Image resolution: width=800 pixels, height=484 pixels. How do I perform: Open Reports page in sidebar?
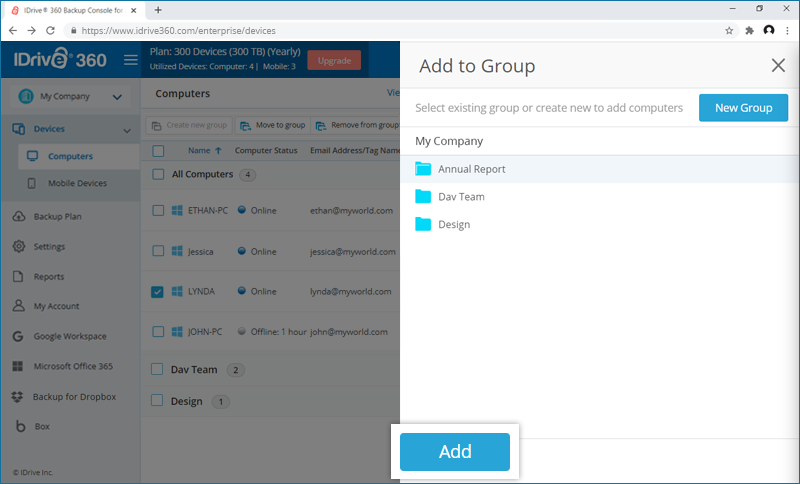48,277
